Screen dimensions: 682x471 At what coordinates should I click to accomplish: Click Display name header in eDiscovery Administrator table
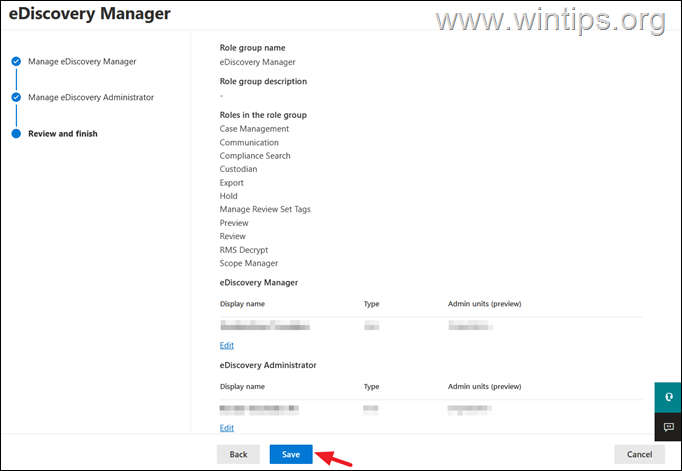click(242, 386)
